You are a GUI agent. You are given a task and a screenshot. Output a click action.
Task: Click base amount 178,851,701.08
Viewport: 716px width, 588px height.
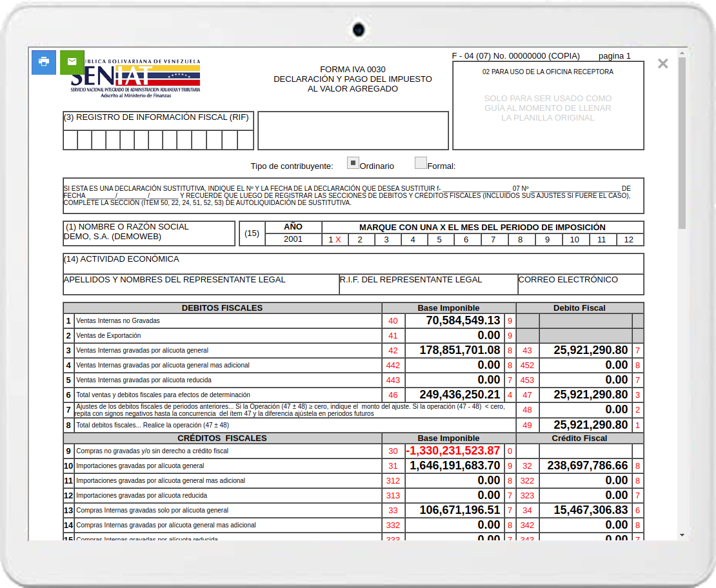tap(460, 350)
